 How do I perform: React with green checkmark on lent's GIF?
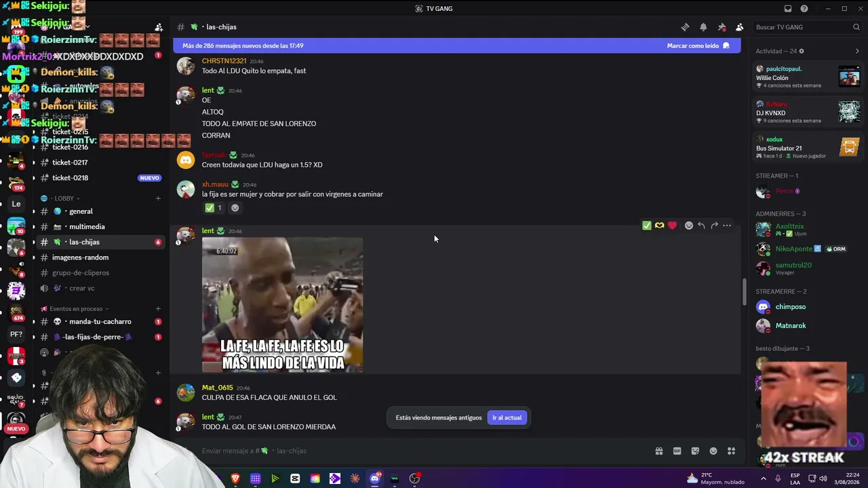coord(647,226)
